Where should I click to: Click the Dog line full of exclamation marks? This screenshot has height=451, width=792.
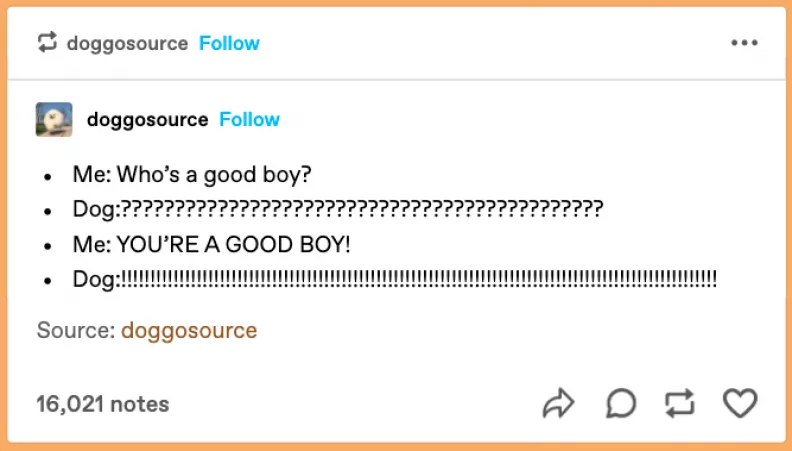395,279
